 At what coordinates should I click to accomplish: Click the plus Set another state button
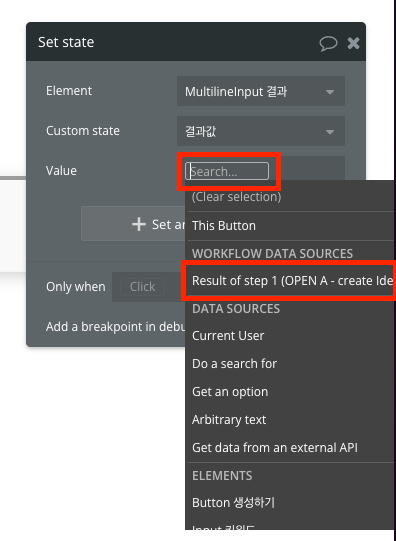[133, 224]
